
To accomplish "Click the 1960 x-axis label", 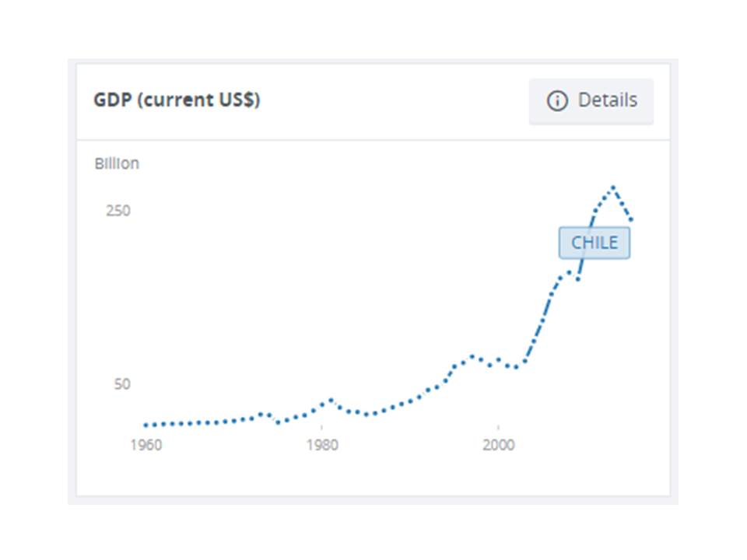I will pyautogui.click(x=146, y=446).
